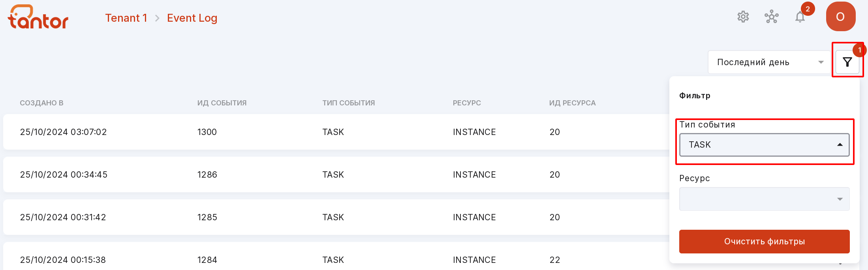Select the event row created at 00:31:42
This screenshot has height=270, width=868.
336,217
